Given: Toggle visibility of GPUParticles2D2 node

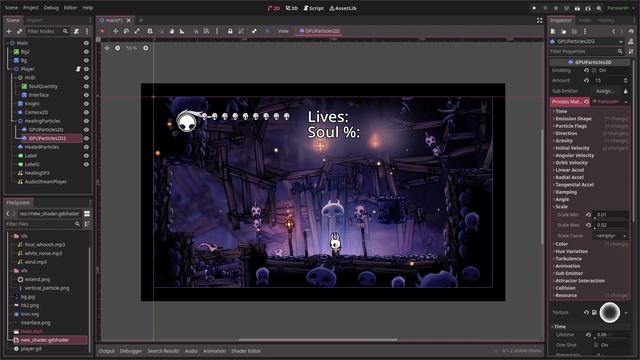Looking at the screenshot, I should (x=86, y=138).
